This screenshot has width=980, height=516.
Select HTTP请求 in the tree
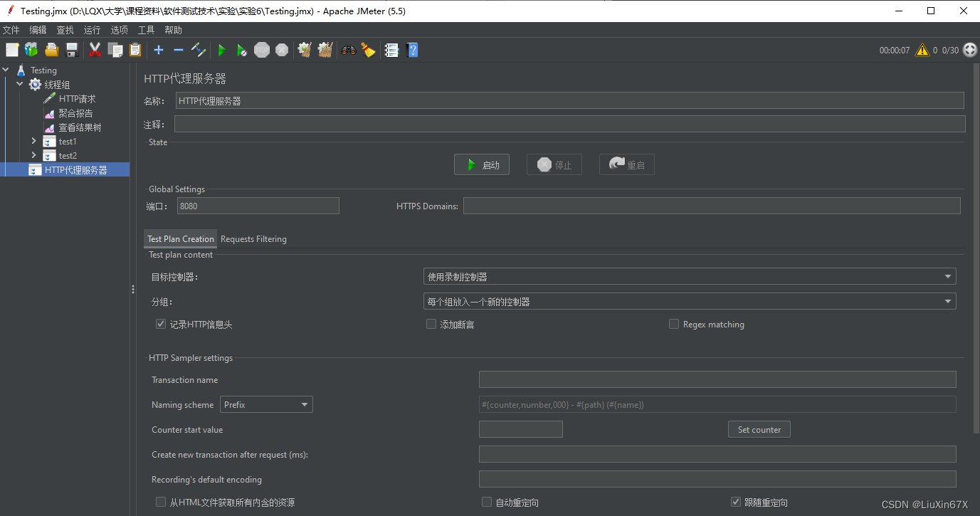(x=77, y=98)
